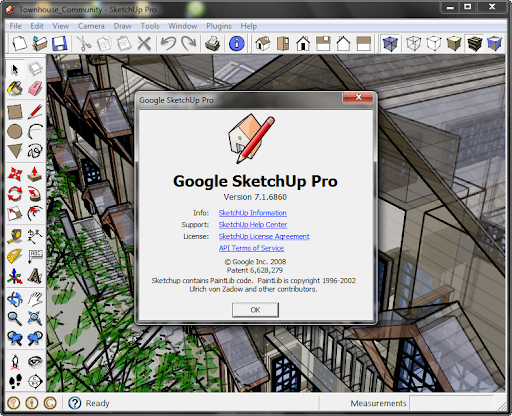The height and width of the screenshot is (416, 512).
Task: Activate the Protractor tool
Action: (x=15, y=256)
